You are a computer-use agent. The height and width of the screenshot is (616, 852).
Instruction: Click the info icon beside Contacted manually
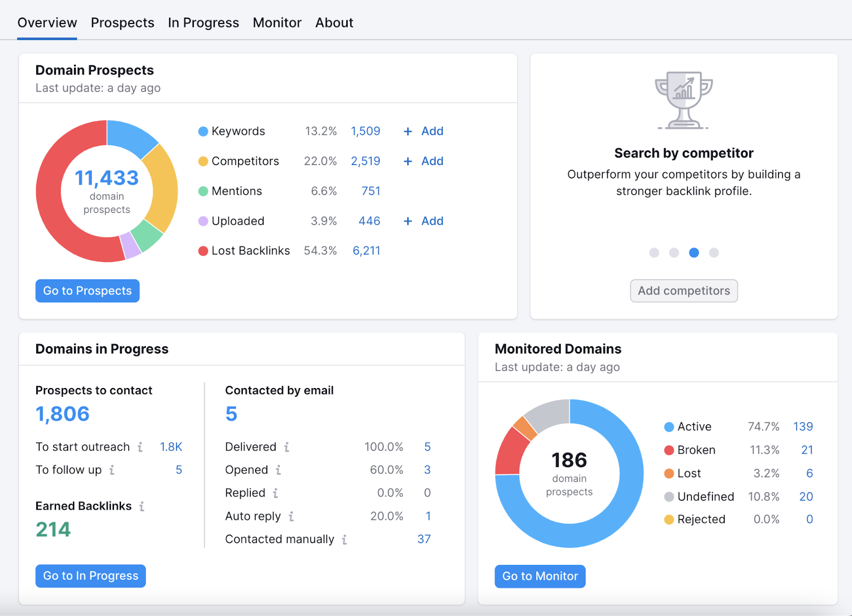tap(345, 539)
